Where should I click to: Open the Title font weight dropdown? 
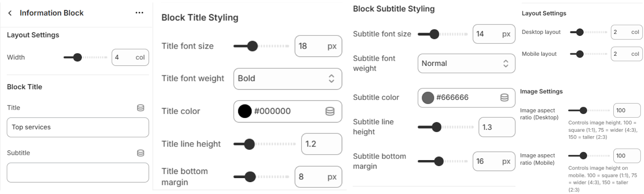click(x=287, y=79)
